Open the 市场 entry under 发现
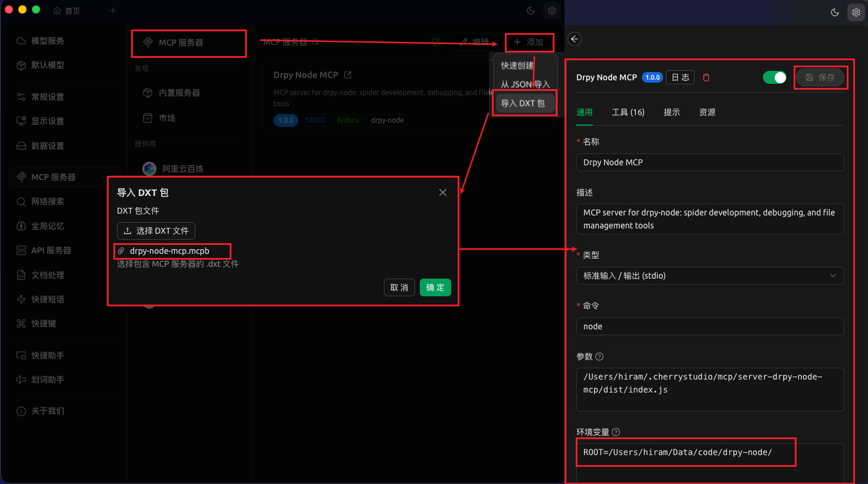Image resolution: width=868 pixels, height=484 pixels. [x=165, y=118]
